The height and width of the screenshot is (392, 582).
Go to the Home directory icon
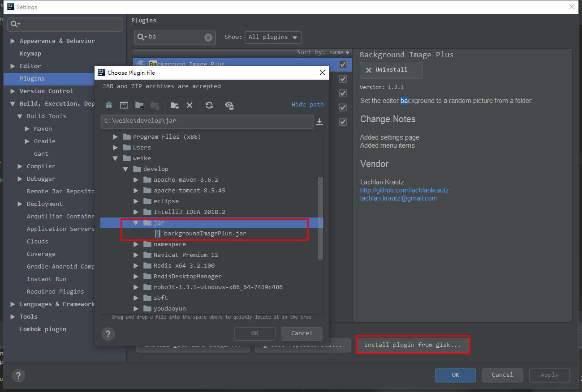click(109, 105)
